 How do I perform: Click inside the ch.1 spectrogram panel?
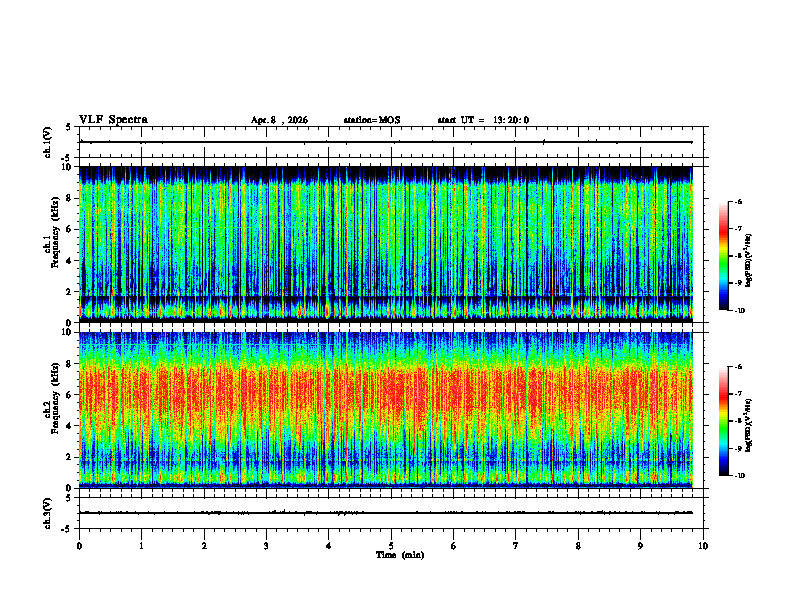[386, 244]
